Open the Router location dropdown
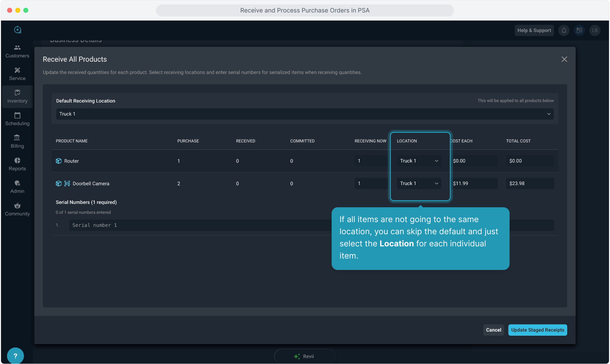Screen dimensions: 610x364 tap(419, 161)
